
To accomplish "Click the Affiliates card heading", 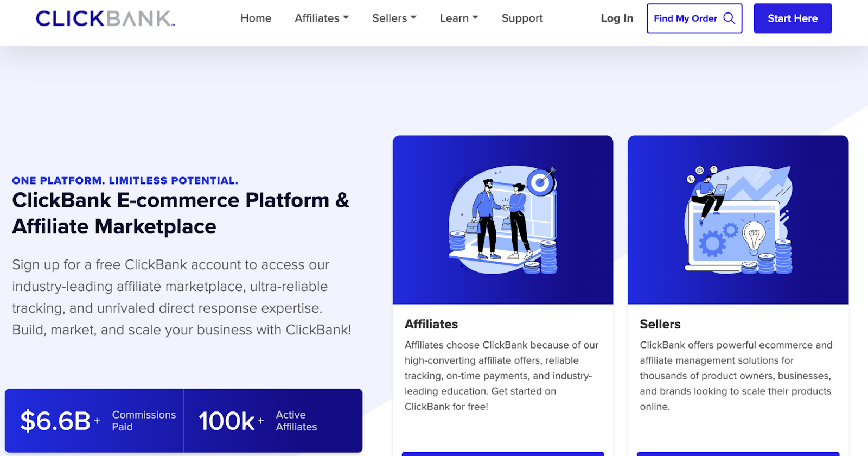I will click(431, 324).
